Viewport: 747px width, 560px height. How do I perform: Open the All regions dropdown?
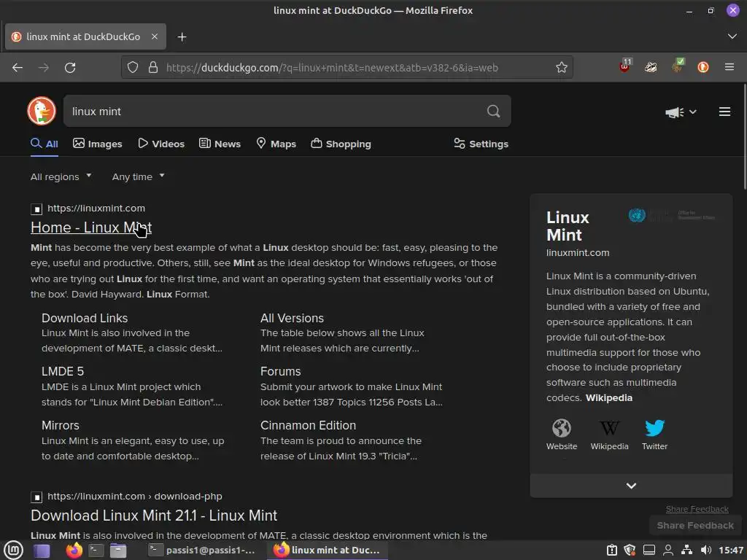[x=61, y=176]
